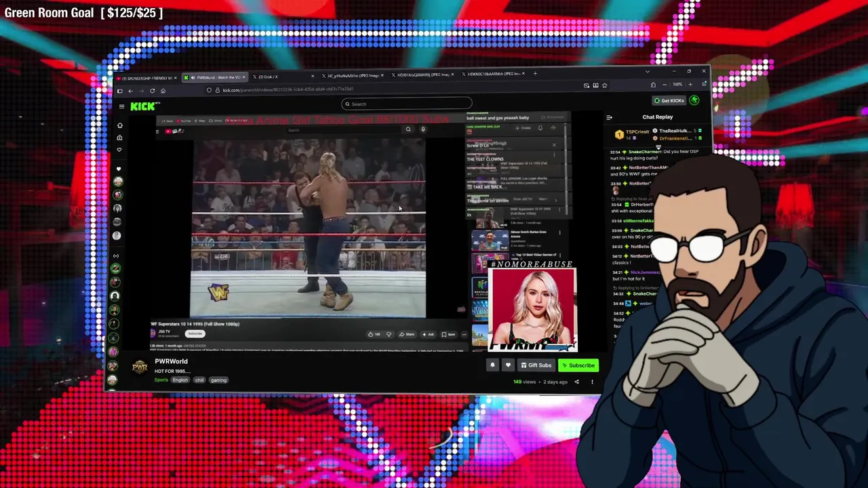
Task: Click the embedded YouTube search icon
Action: (x=408, y=129)
